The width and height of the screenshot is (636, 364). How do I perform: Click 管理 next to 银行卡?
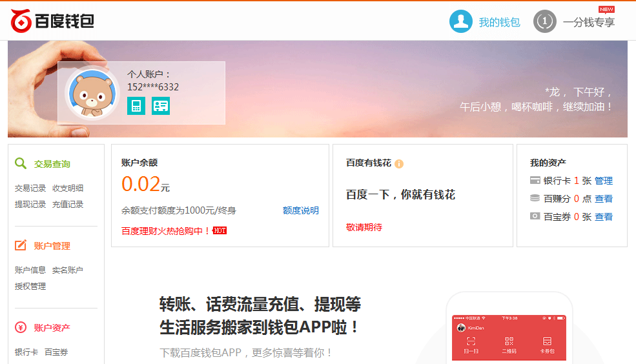(x=604, y=181)
